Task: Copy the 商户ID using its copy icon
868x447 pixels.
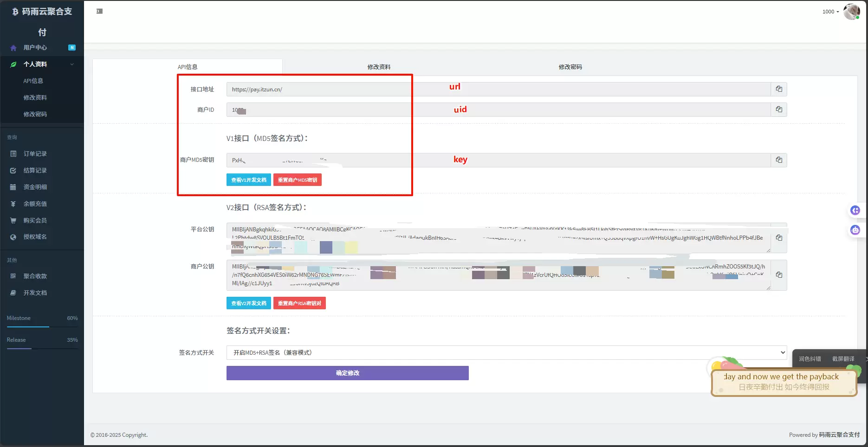Action: [779, 109]
